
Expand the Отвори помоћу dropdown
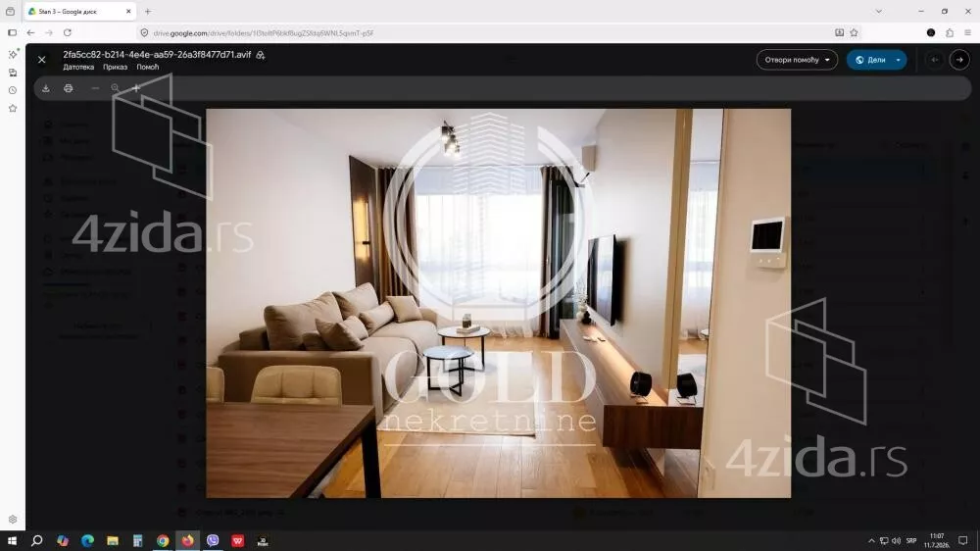pos(797,60)
